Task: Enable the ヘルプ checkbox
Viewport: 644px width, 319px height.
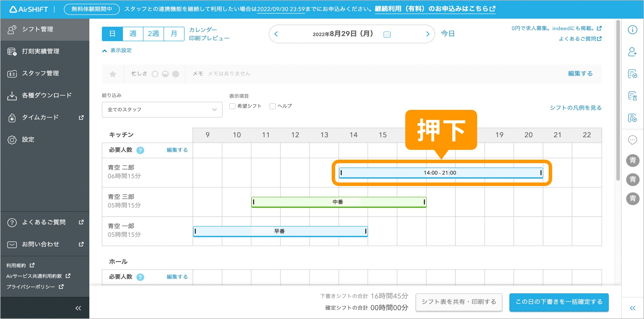Action: click(x=272, y=106)
